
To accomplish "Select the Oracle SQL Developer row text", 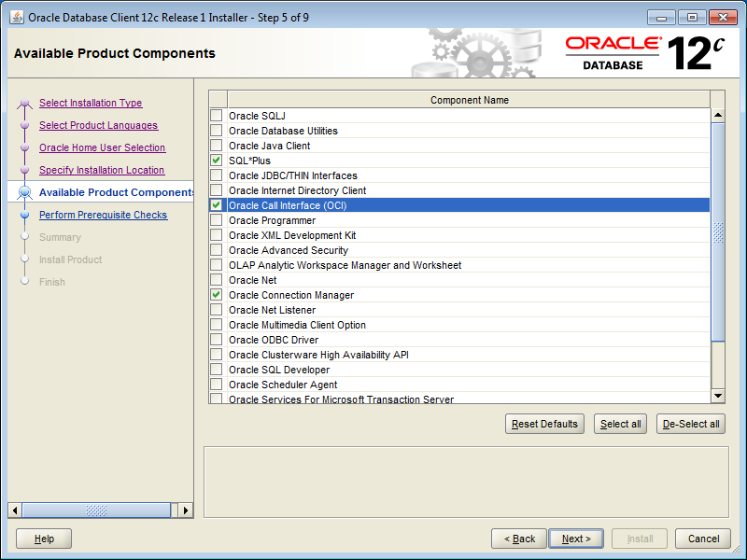I will pos(279,370).
